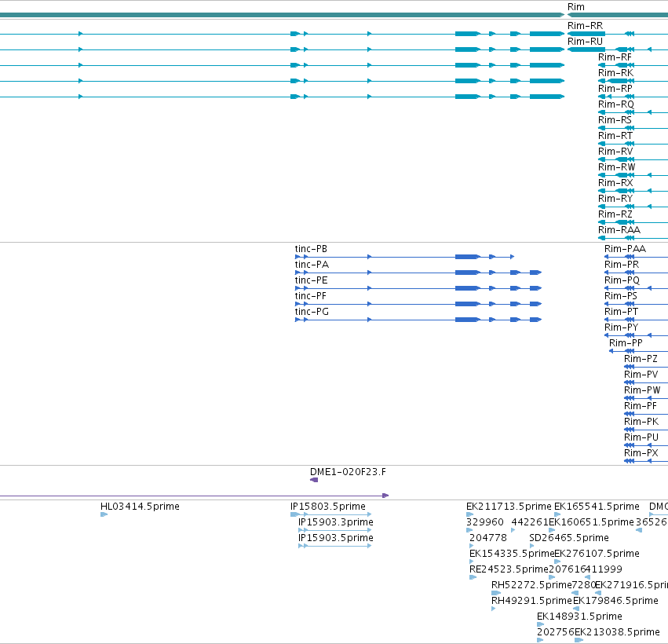668x644 pixels.
Task: Click EK148931.5prime EST label
Action: (x=579, y=617)
